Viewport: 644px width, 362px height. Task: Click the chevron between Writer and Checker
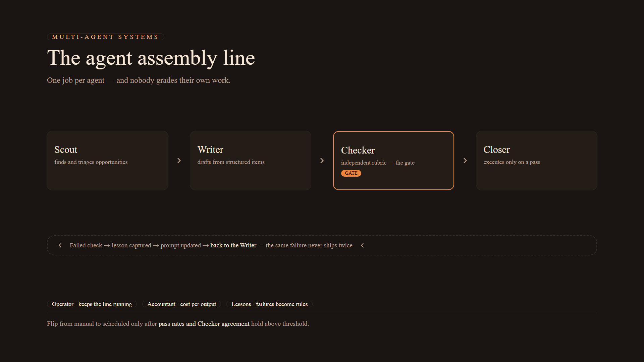pos(322,161)
